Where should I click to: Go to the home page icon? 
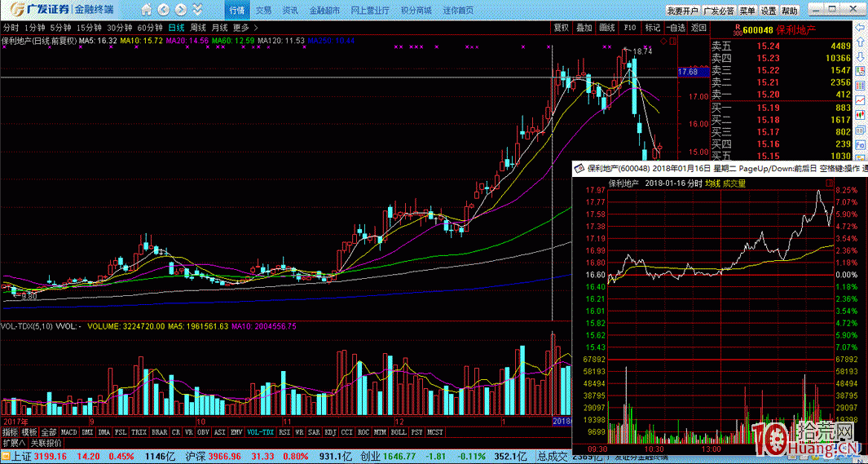(x=147, y=10)
